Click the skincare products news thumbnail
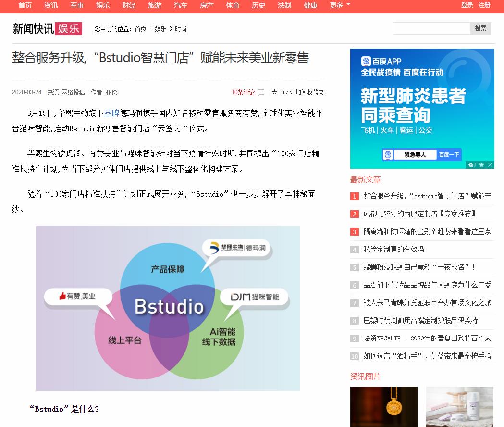The image size is (504, 427). tap(460, 407)
